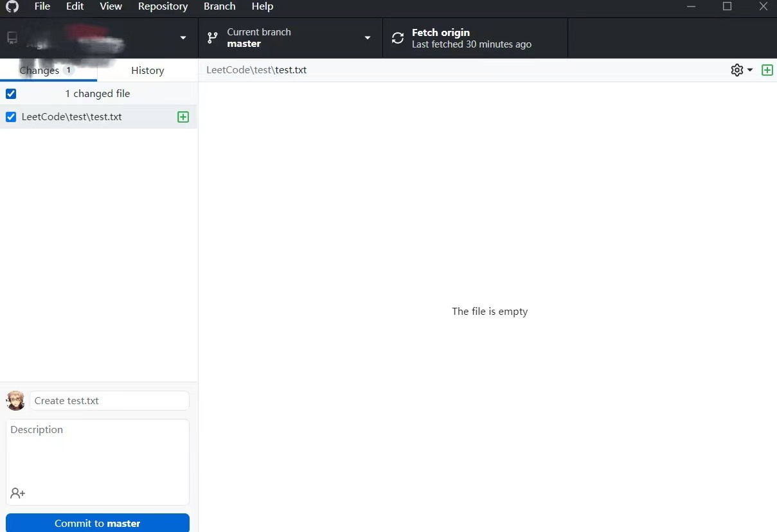Image resolution: width=777 pixels, height=532 pixels.
Task: Click the green plus icon near the gear
Action: tap(767, 69)
